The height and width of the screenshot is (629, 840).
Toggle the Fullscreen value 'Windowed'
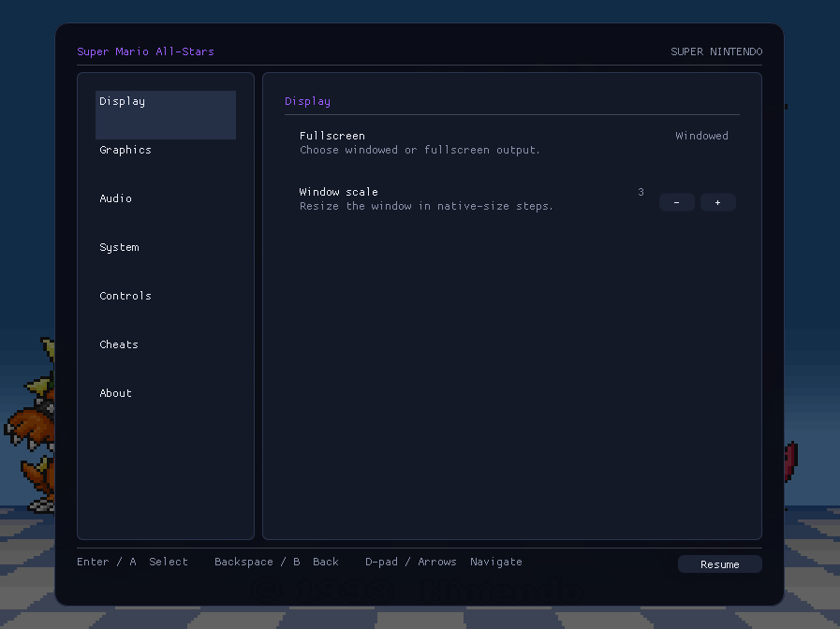(x=701, y=136)
